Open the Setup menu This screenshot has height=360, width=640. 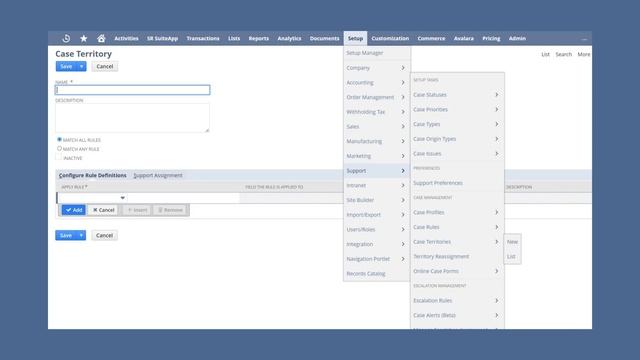[x=355, y=38]
